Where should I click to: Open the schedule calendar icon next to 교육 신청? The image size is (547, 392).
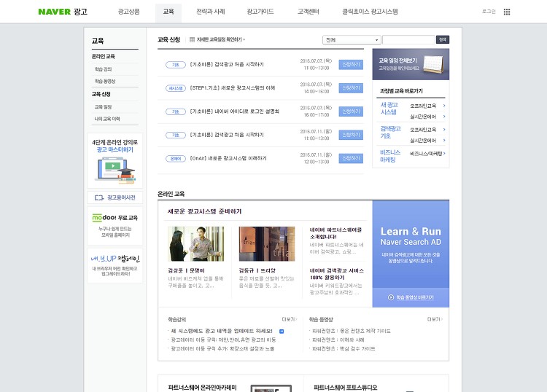click(x=192, y=40)
